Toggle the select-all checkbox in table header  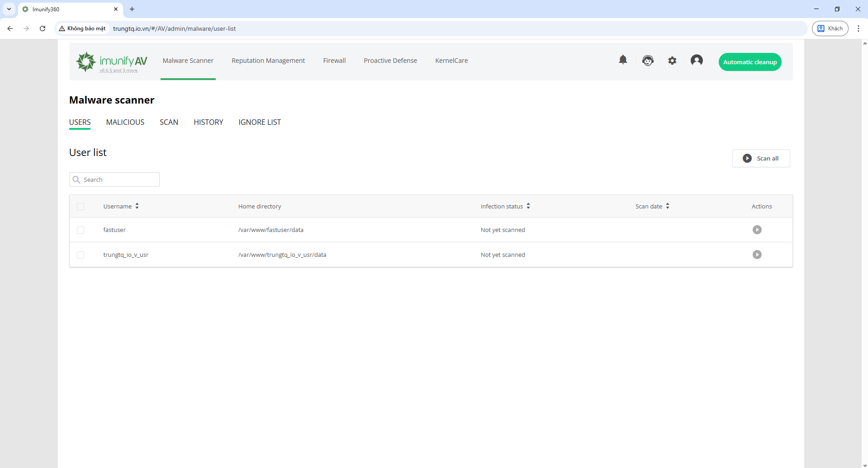[81, 207]
